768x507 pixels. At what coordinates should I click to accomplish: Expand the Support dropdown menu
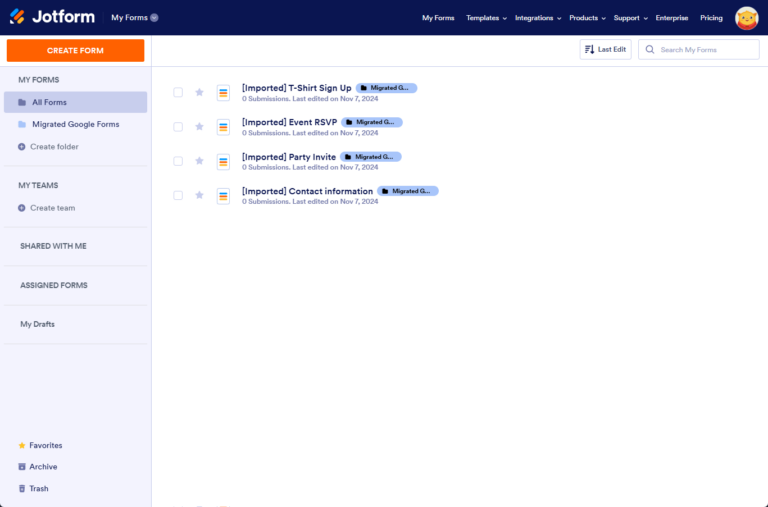tap(631, 18)
